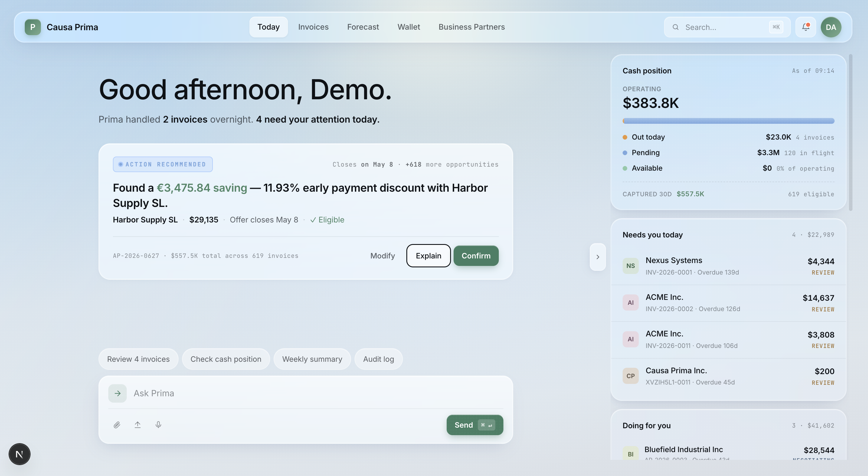
Task: Switch to the Today tab
Action: point(269,27)
